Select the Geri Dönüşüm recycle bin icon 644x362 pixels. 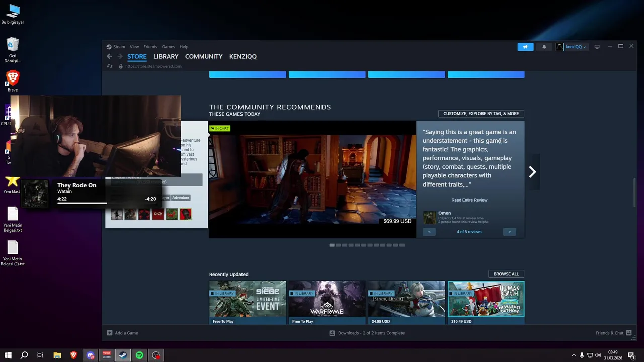(x=13, y=50)
